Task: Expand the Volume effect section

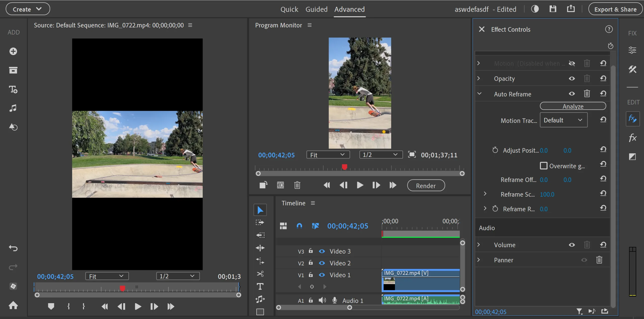Action: [x=478, y=245]
